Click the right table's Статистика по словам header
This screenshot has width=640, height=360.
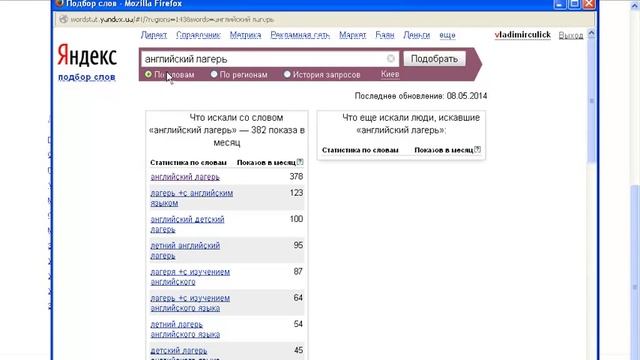(360, 150)
